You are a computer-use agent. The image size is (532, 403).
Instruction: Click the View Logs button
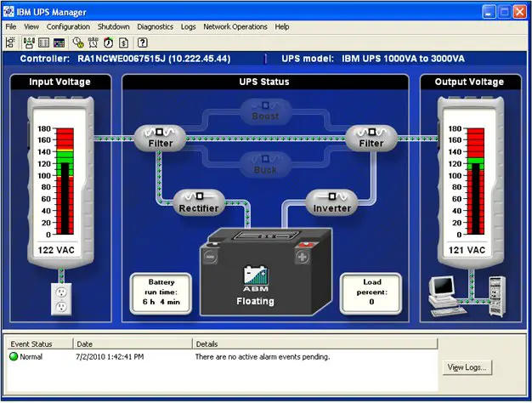click(468, 367)
